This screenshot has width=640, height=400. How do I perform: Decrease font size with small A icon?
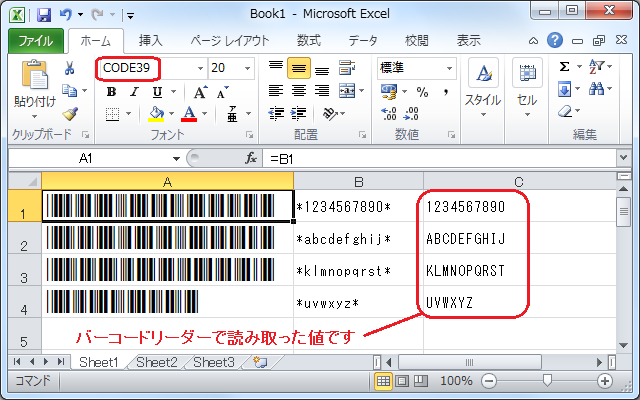pyautogui.click(x=222, y=92)
